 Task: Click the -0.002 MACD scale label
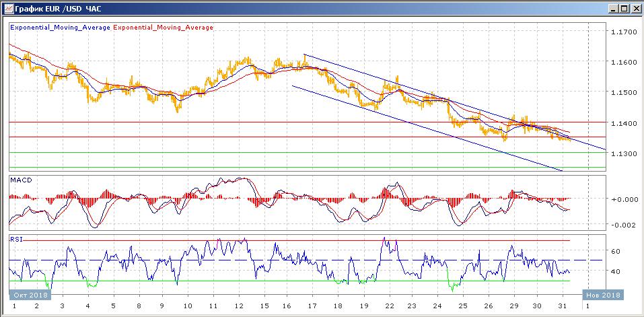tap(622, 225)
